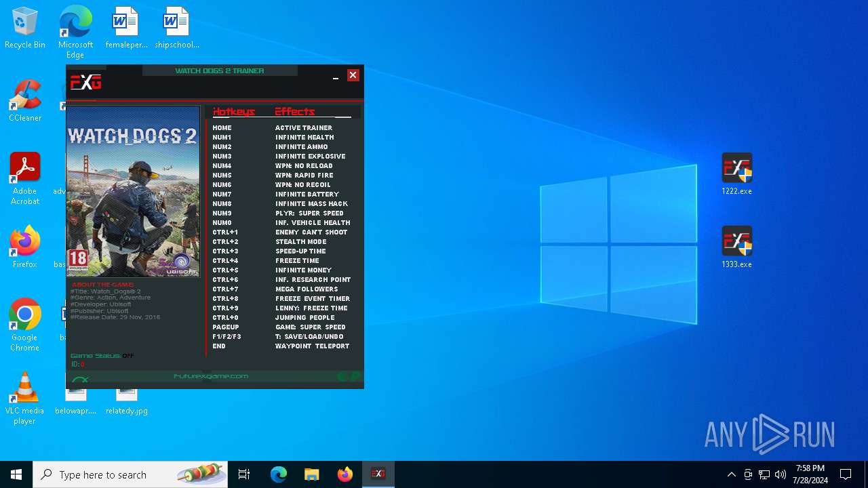868x488 pixels.
Task: Click the SPEED-UP TIME effect row
Action: pyautogui.click(x=300, y=251)
